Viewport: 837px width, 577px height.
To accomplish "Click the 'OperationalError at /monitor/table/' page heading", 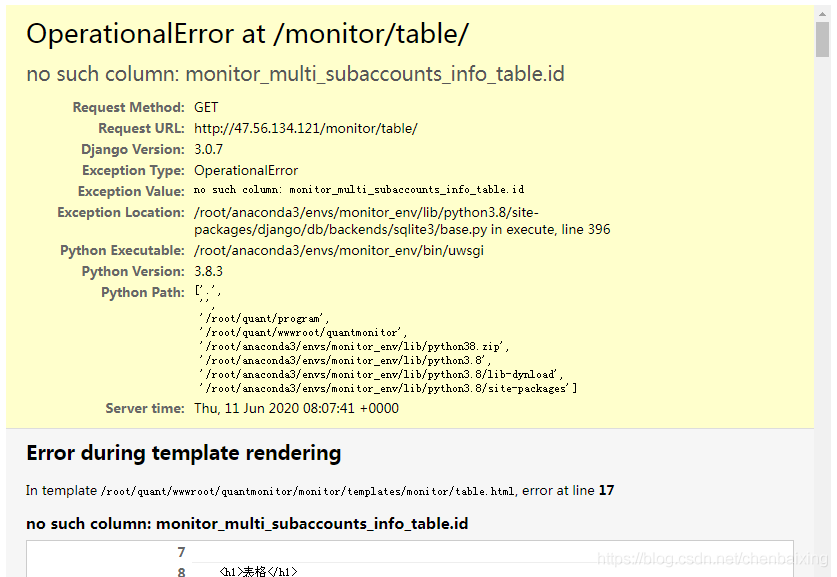I will click(x=247, y=34).
